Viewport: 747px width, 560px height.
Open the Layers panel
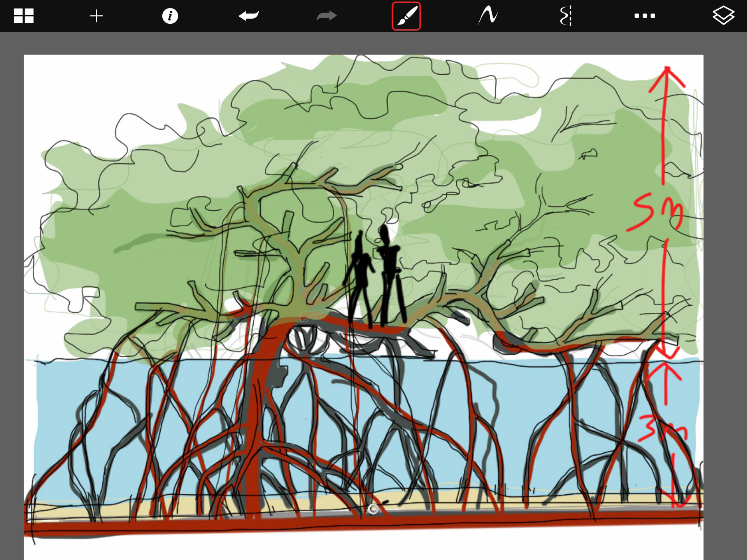[723, 16]
